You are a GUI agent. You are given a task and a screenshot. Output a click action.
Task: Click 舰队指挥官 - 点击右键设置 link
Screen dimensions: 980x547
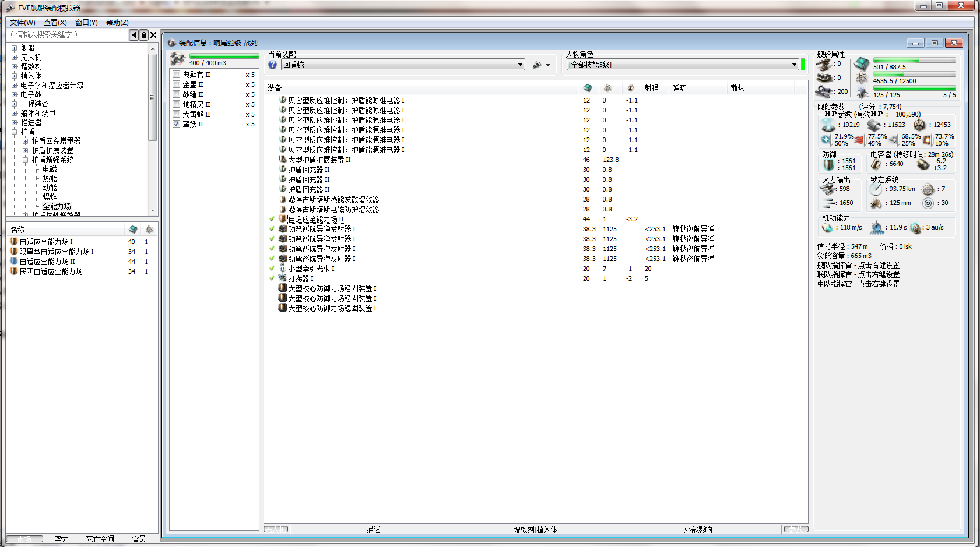point(858,265)
